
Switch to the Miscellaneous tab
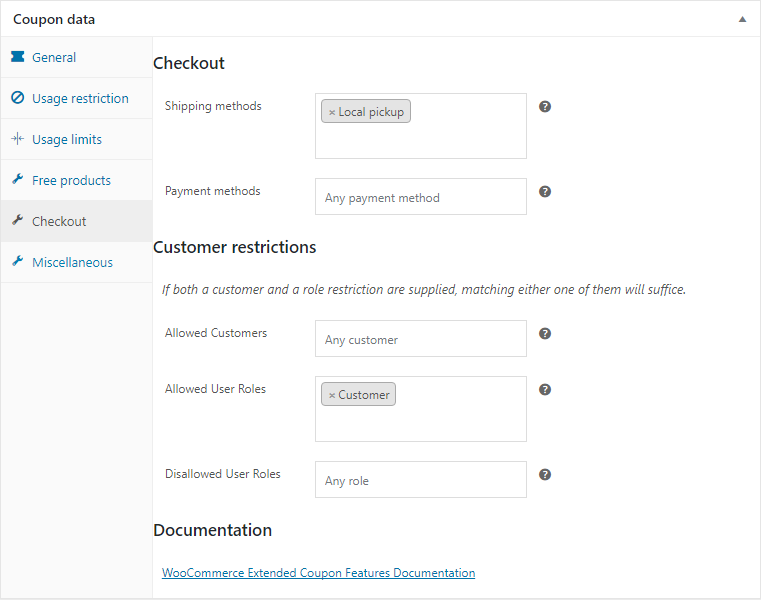(x=72, y=262)
